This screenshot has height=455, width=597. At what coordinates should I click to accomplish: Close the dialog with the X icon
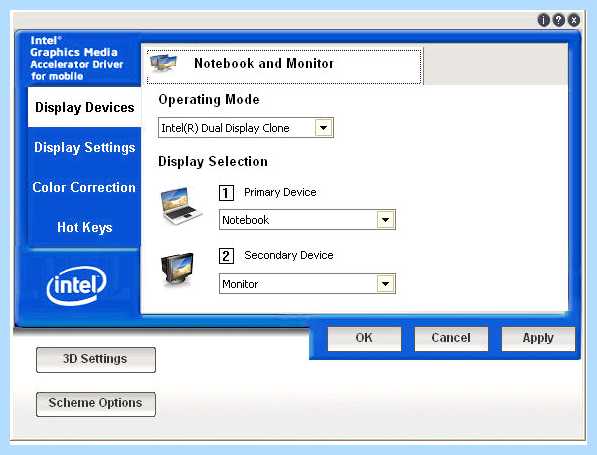(574, 20)
